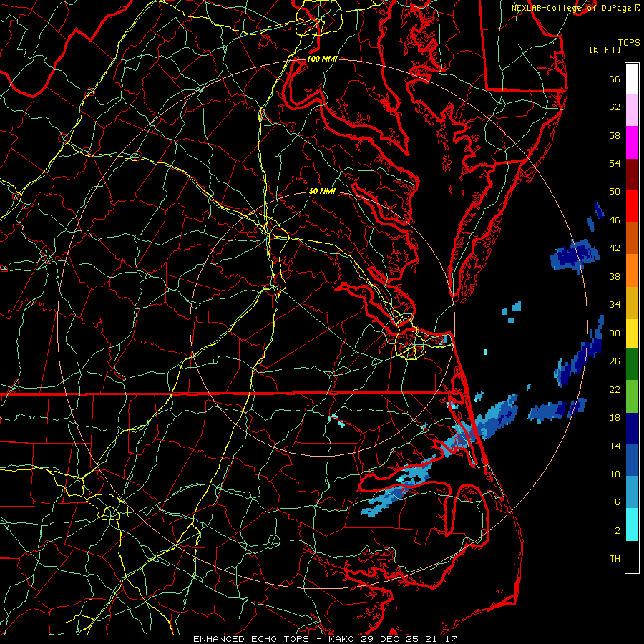Click the 'NEXLAB-College of DuPage' credit text
644x644 pixels.
[571, 8]
